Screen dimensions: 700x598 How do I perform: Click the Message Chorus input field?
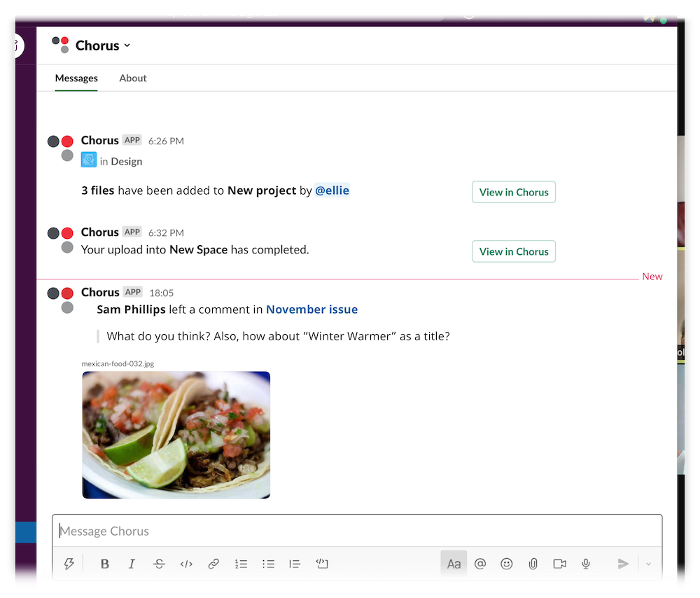(357, 531)
